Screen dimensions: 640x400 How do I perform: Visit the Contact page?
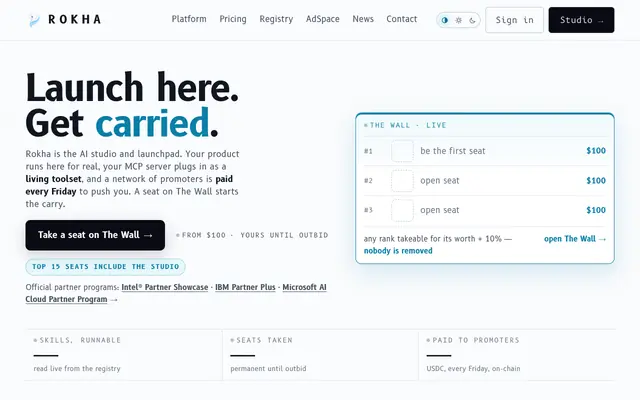click(402, 19)
